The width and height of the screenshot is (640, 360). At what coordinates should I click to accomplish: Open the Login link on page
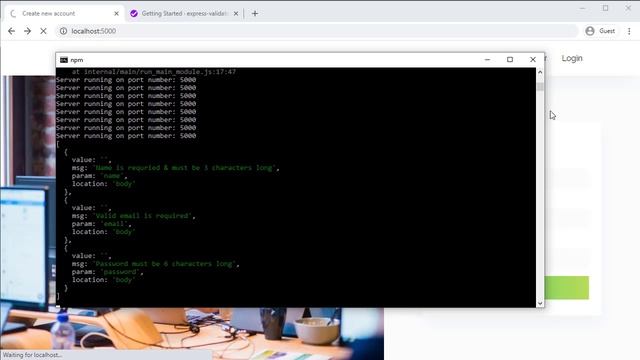(572, 58)
